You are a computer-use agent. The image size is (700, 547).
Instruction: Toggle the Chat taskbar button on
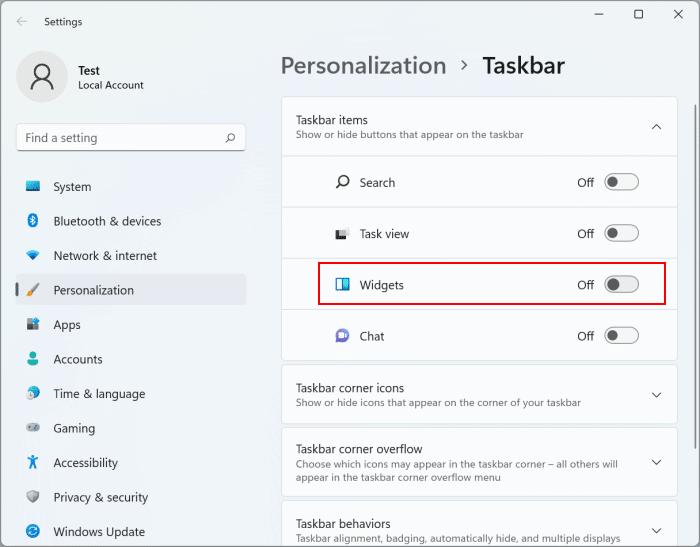621,336
